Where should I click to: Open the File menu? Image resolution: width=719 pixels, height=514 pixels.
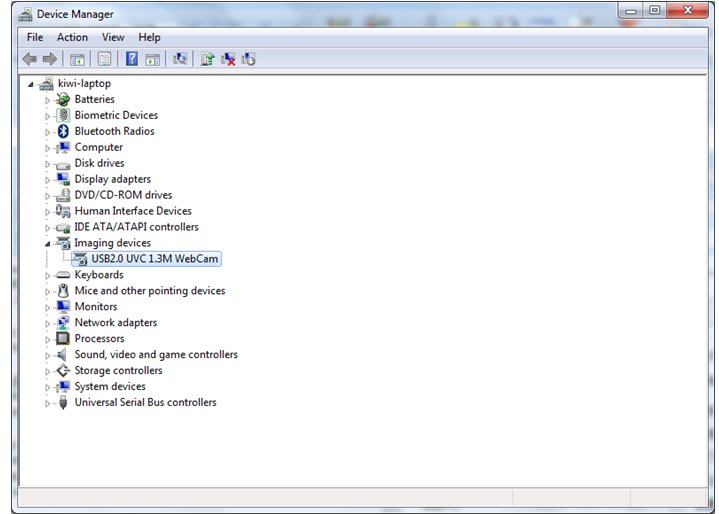[x=35, y=37]
